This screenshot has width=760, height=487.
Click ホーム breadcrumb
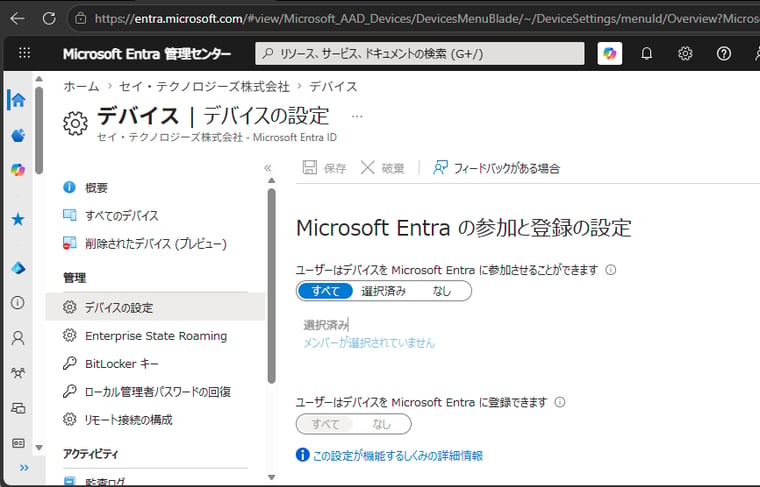coord(81,86)
